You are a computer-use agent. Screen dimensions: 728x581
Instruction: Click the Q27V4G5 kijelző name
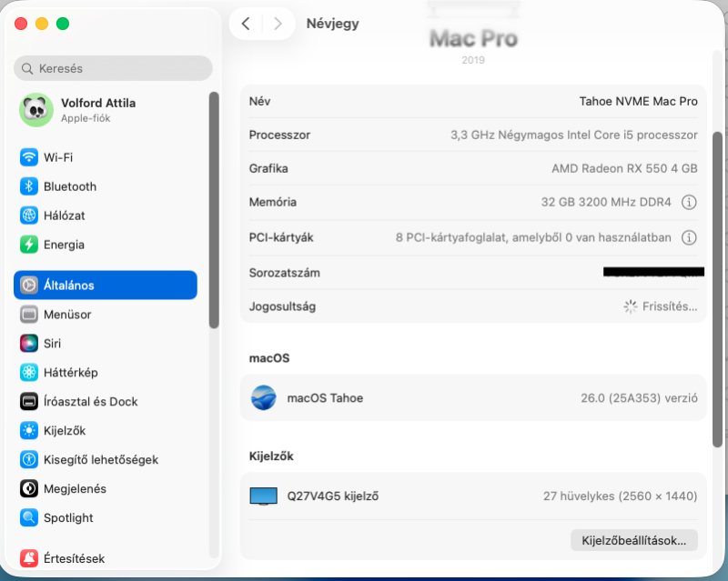(x=333, y=496)
